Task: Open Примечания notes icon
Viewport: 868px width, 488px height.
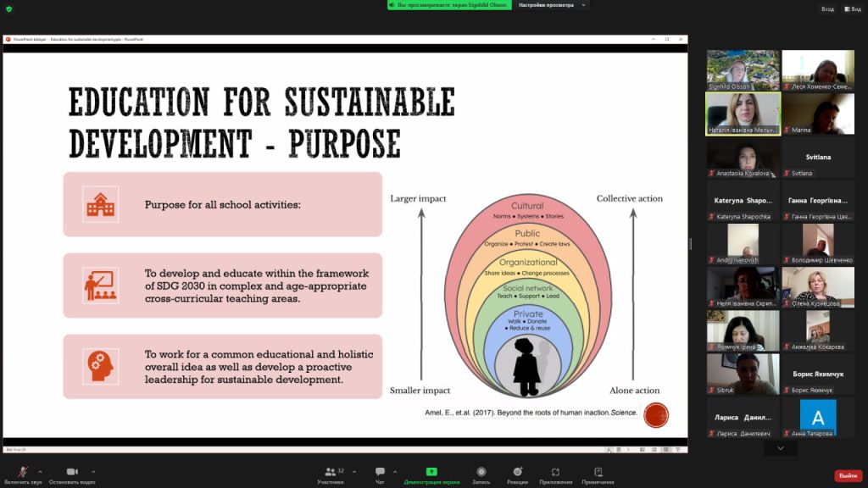Action: click(x=598, y=474)
